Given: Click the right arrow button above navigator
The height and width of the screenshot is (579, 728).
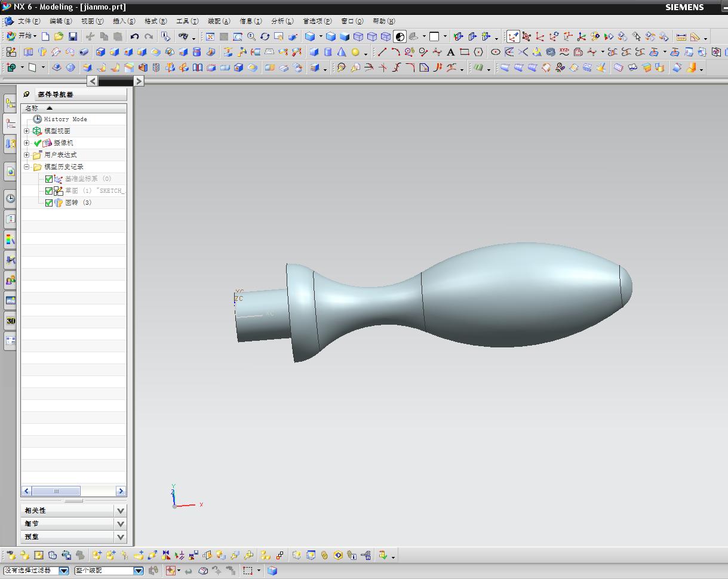Looking at the screenshot, I should click(139, 81).
